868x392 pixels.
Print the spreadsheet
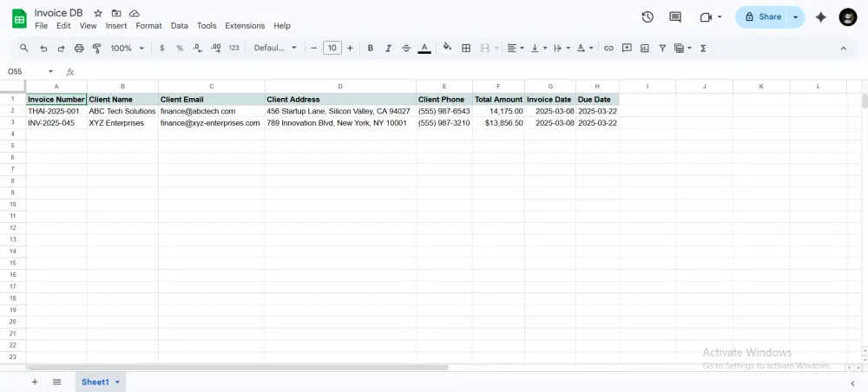(79, 48)
